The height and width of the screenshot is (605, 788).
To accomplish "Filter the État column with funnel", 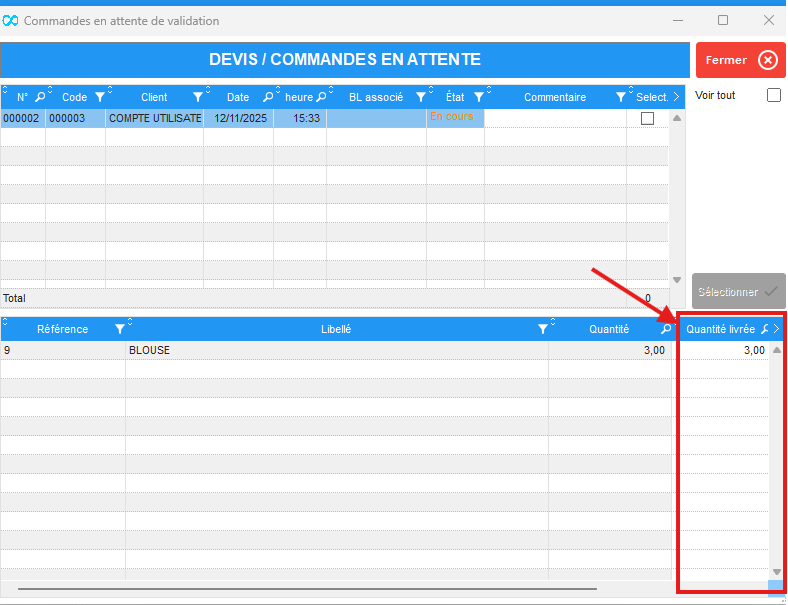I will (x=479, y=97).
